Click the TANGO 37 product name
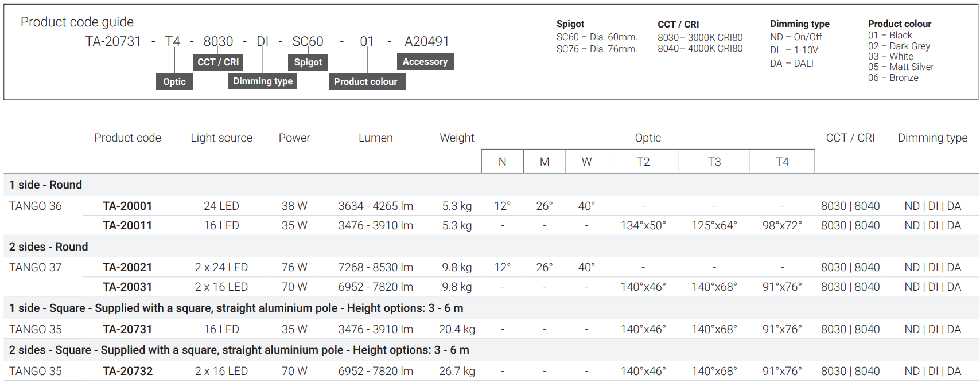This screenshot has height=383, width=980. tap(36, 267)
